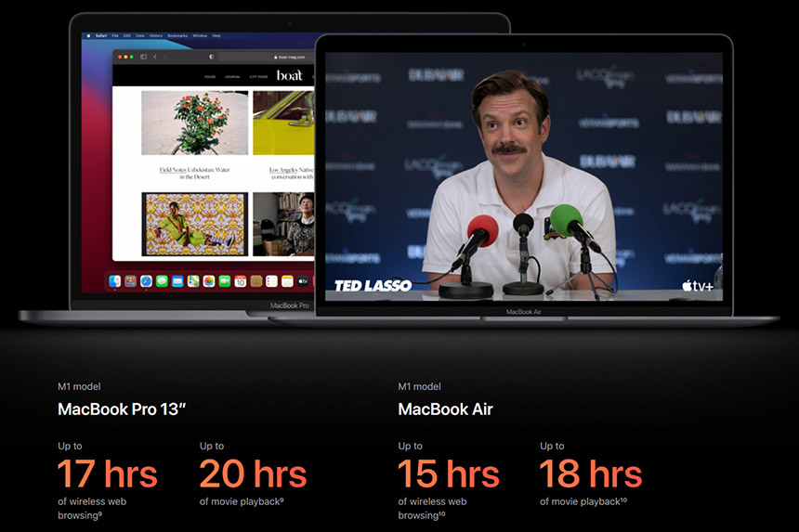Open Los Angeles Native article title
This screenshot has height=532, width=799.
click(292, 173)
